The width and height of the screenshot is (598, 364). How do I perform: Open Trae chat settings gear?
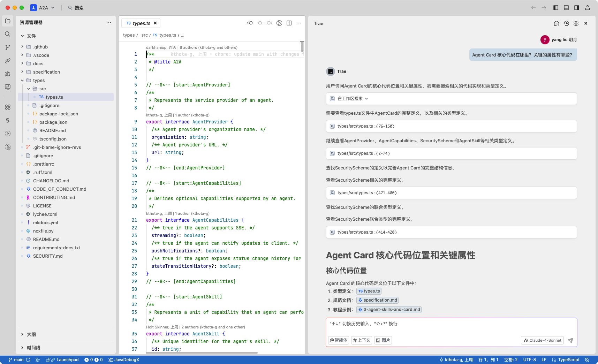coord(576,23)
